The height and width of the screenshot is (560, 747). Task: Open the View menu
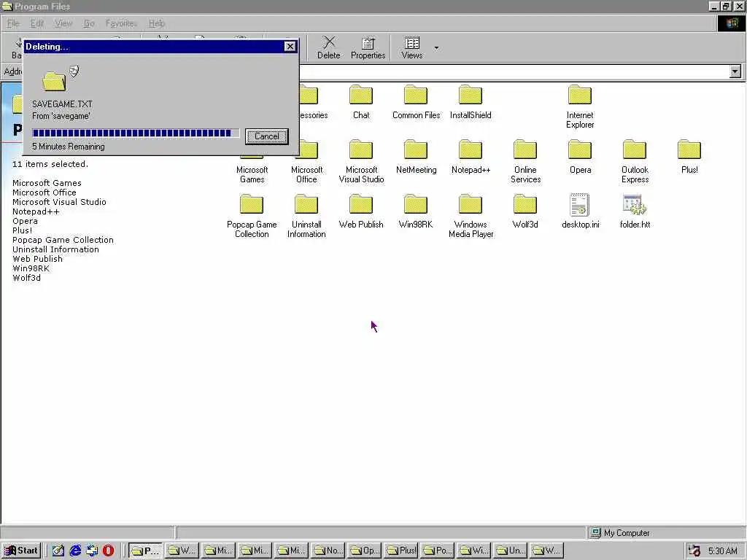[x=63, y=23]
